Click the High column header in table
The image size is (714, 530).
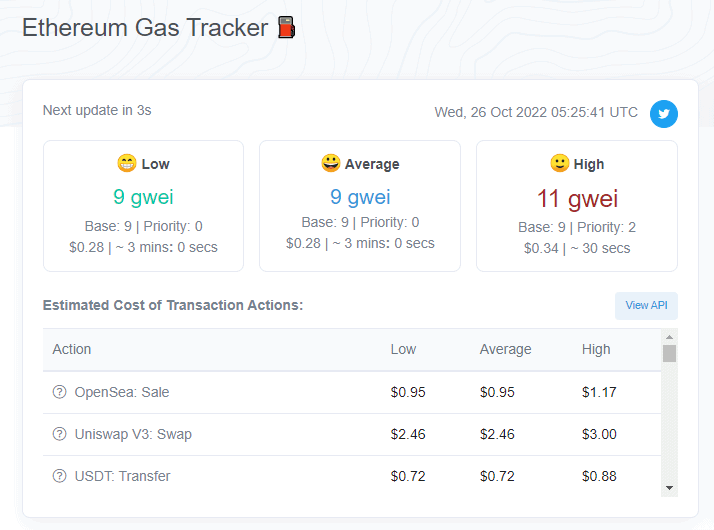596,349
